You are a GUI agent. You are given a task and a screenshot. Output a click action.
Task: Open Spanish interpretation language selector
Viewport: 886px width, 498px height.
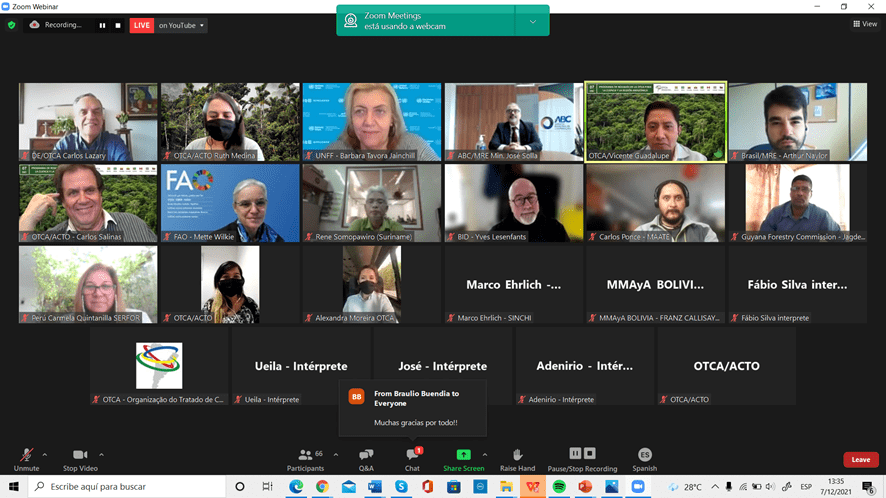[644, 459]
